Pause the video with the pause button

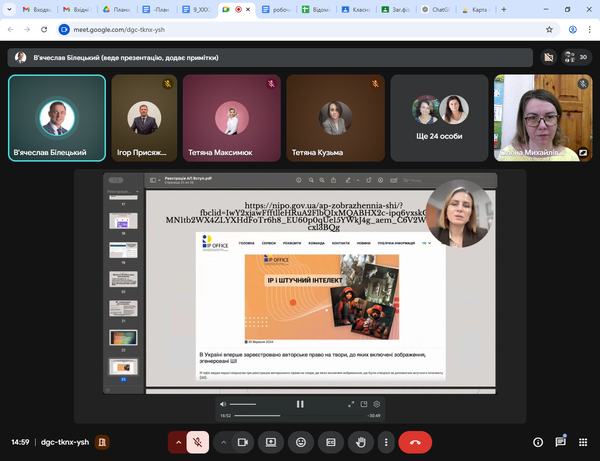coord(300,404)
